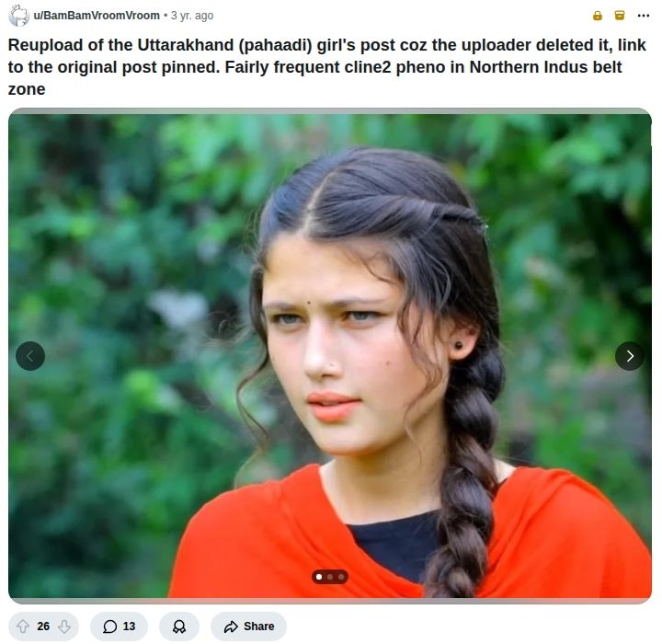Upvote the Uttarakhand girl's post
Image resolution: width=662 pixels, height=644 pixels.
pos(23,626)
